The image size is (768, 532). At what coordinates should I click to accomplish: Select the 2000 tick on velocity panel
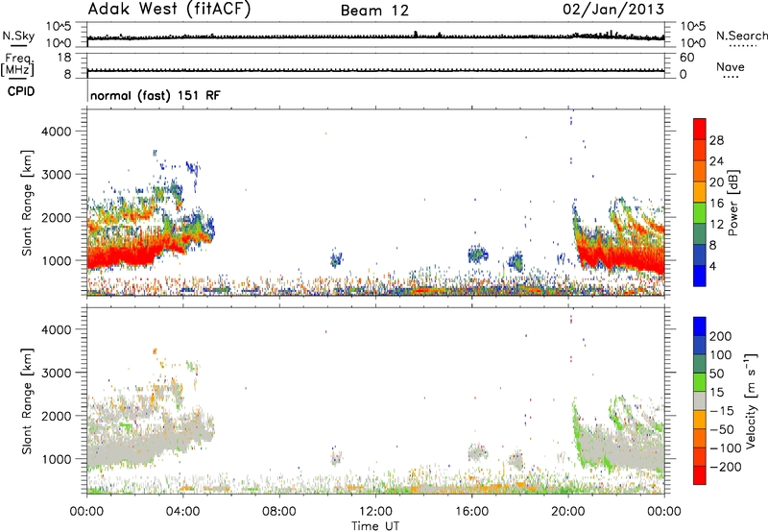pos(57,416)
